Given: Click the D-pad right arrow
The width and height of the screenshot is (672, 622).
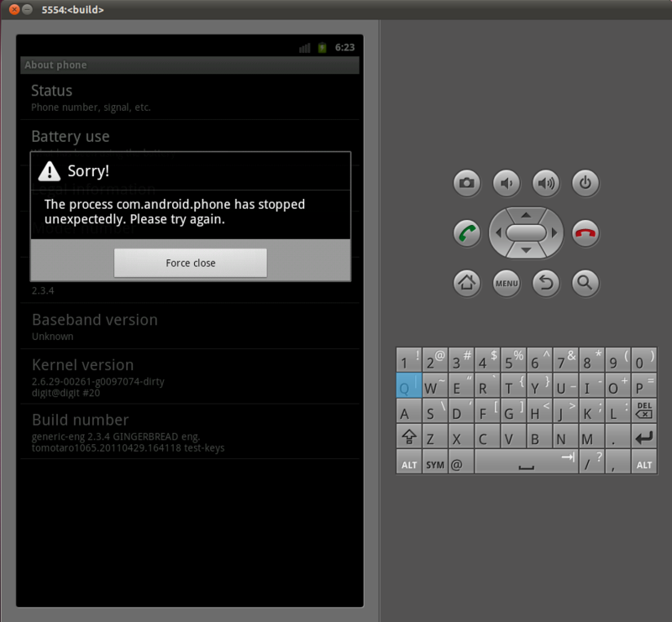Looking at the screenshot, I should pos(554,233).
